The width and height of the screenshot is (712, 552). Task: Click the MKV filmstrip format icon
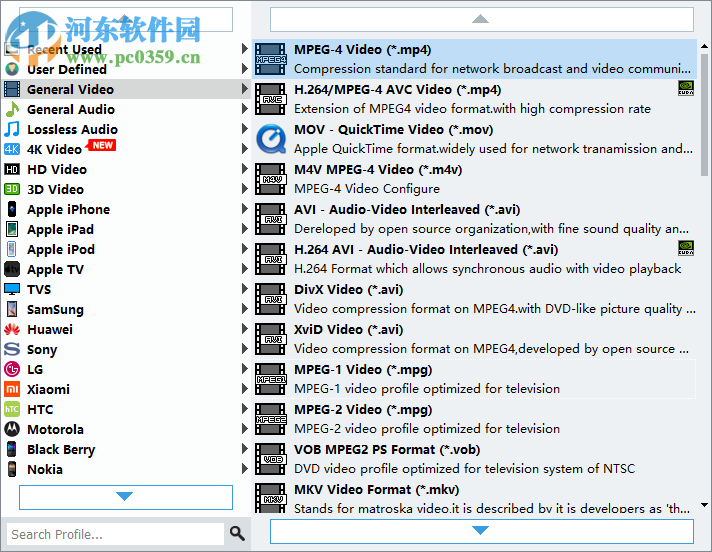point(271,498)
